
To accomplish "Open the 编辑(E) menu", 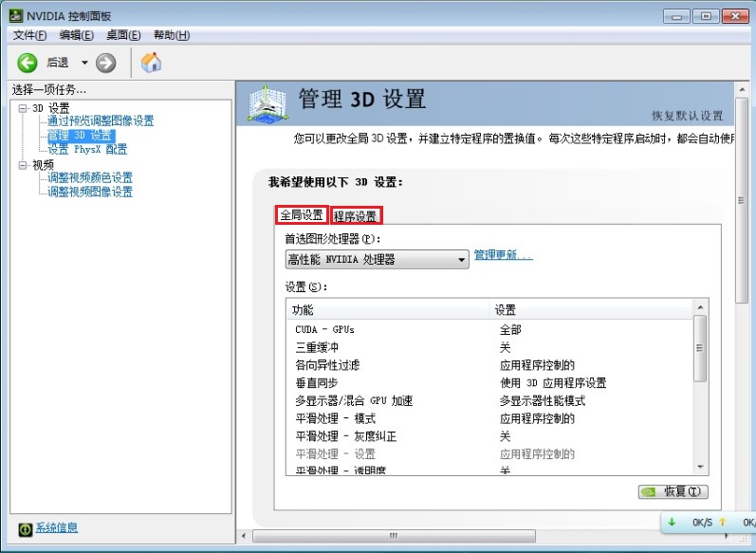I will (x=76, y=35).
